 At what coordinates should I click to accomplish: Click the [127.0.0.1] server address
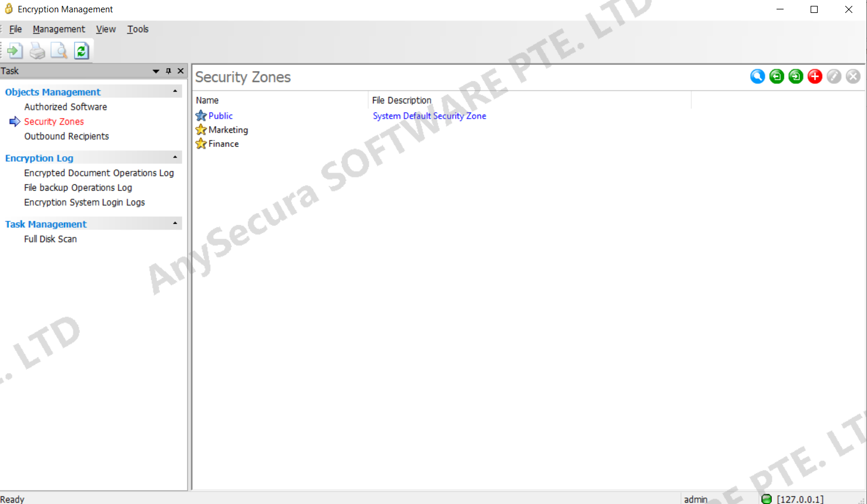click(x=800, y=499)
